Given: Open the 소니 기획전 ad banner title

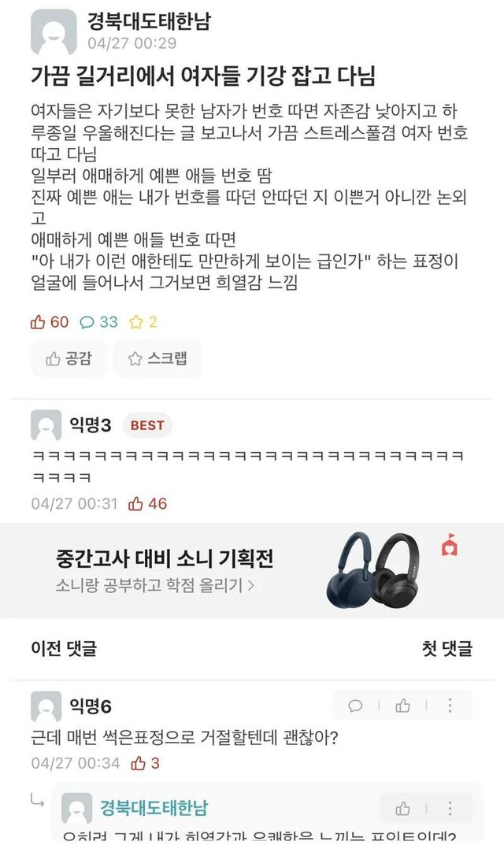Looking at the screenshot, I should 165,558.
